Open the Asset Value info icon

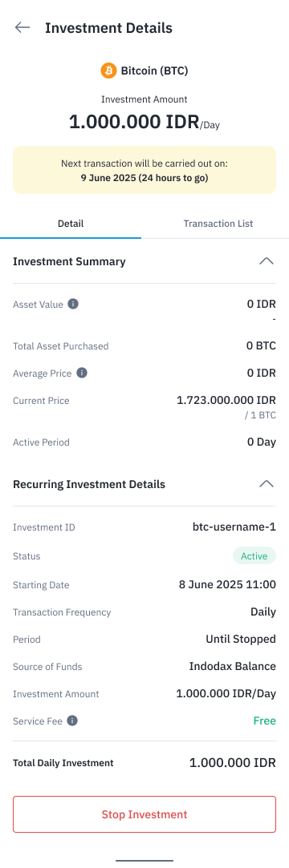(x=73, y=304)
